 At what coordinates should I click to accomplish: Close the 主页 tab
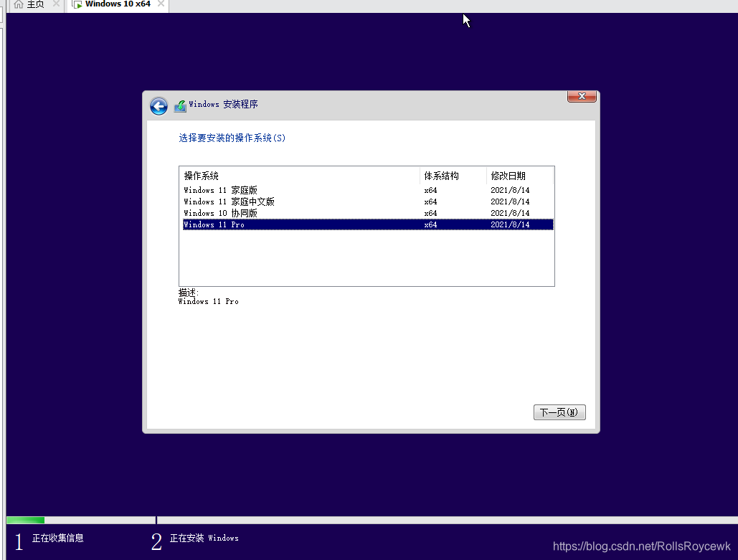(56, 4)
